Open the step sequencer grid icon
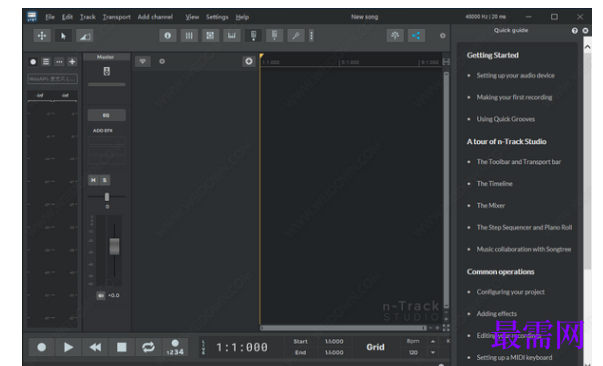This screenshot has width=603, height=366. (x=210, y=35)
